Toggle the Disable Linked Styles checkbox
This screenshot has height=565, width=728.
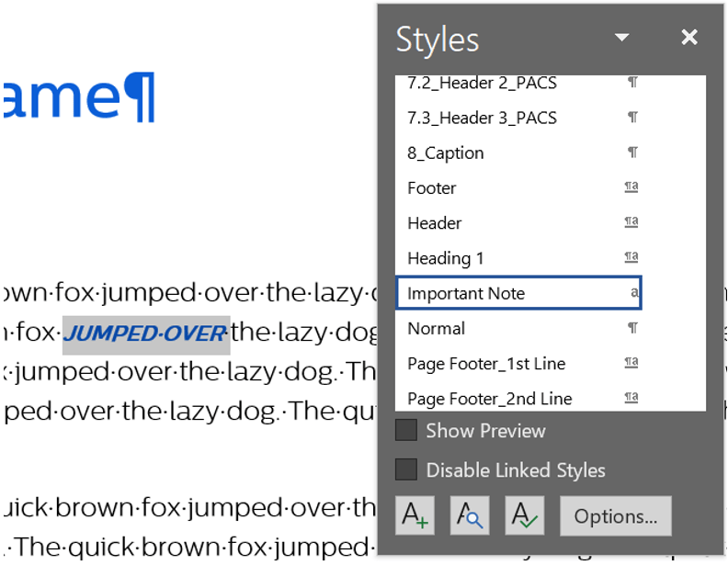(x=406, y=470)
